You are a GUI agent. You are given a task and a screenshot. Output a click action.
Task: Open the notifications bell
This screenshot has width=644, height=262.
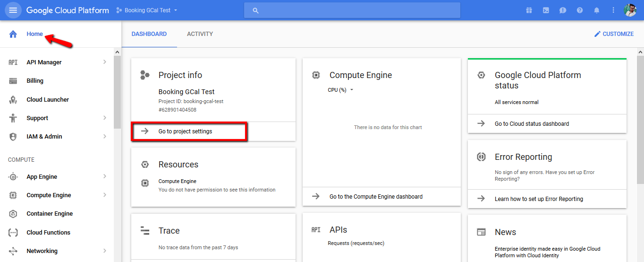coord(597,10)
